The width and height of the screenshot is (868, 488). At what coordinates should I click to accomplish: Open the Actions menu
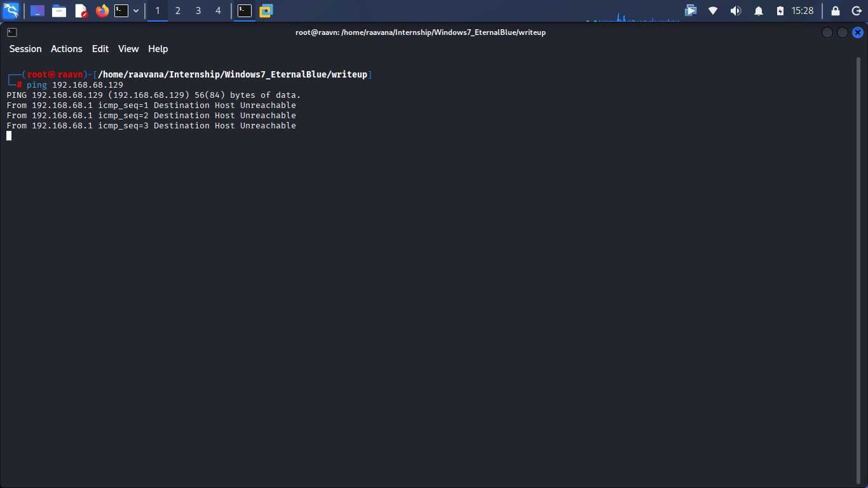click(67, 49)
